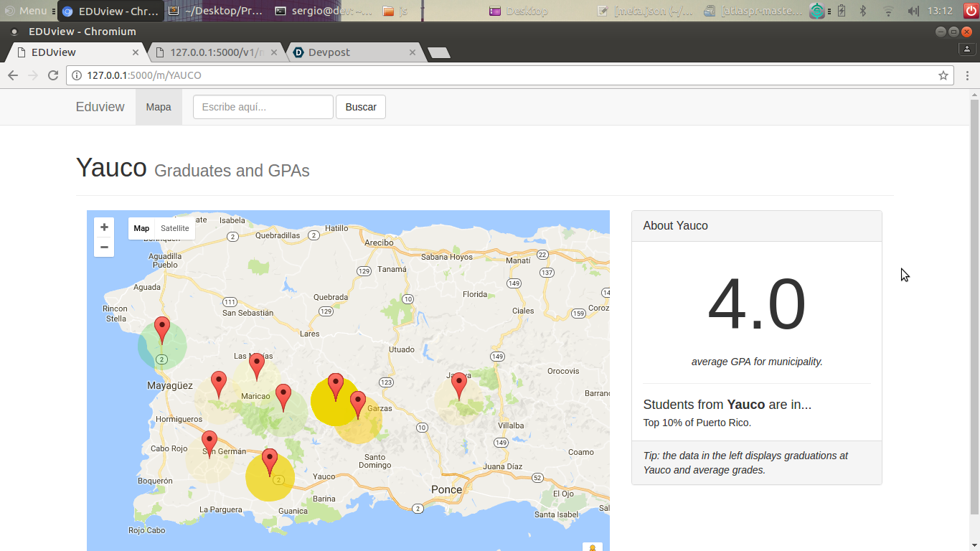Click the browser forward arrow
This screenshot has height=551, width=980.
(x=32, y=75)
